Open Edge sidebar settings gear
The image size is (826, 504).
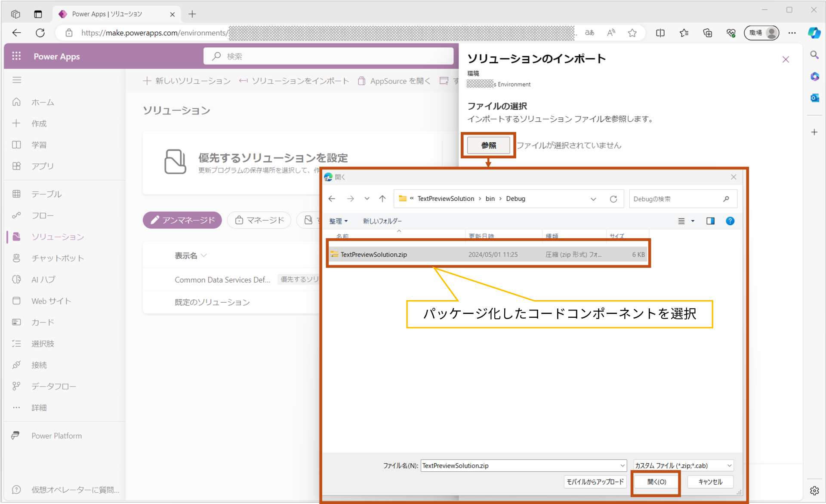(814, 491)
